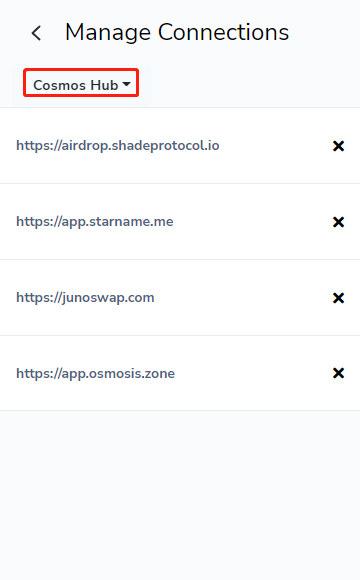Go back using the left chevron arrow
Viewport: 360px width, 580px height.
(x=36, y=33)
